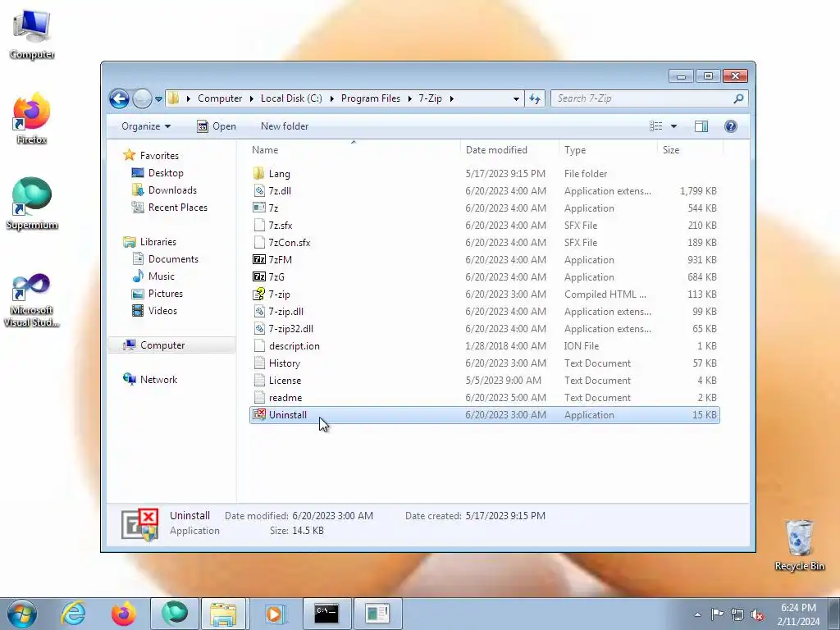Select the Uninstall application icon
The height and width of the screenshot is (630, 840).
[259, 414]
